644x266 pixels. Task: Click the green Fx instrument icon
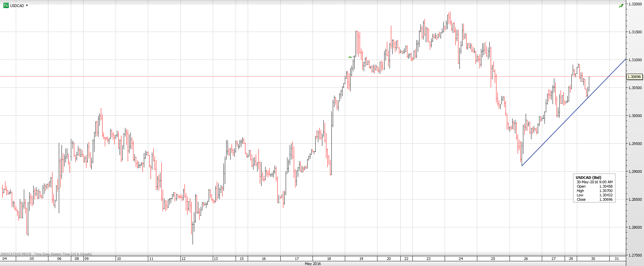tap(6, 5)
